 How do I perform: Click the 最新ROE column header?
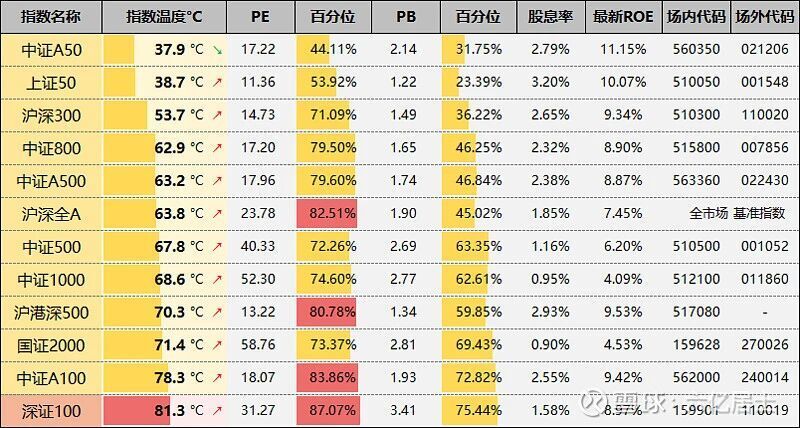click(x=623, y=17)
